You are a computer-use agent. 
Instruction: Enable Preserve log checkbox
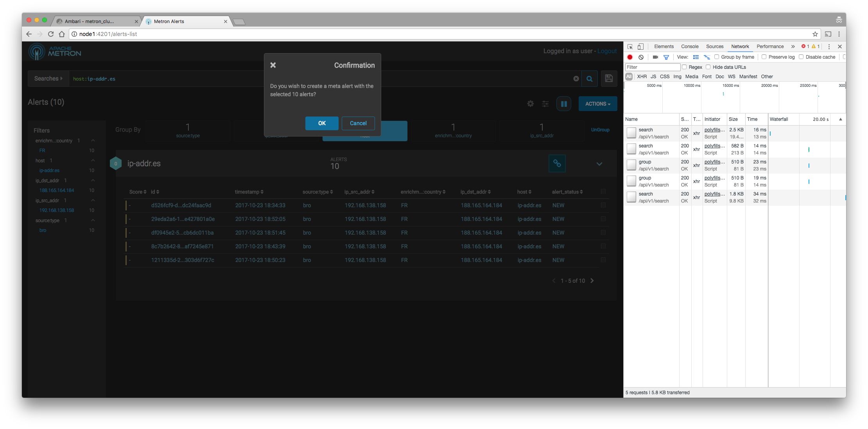point(764,57)
